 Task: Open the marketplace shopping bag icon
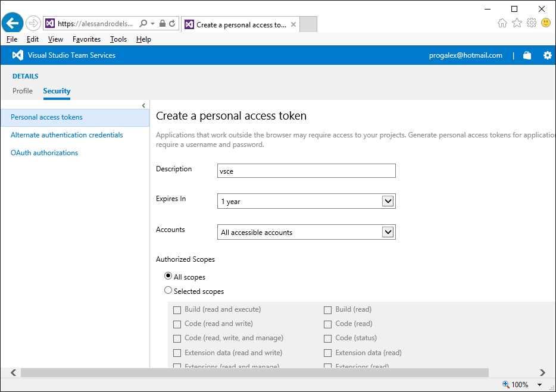(x=527, y=55)
